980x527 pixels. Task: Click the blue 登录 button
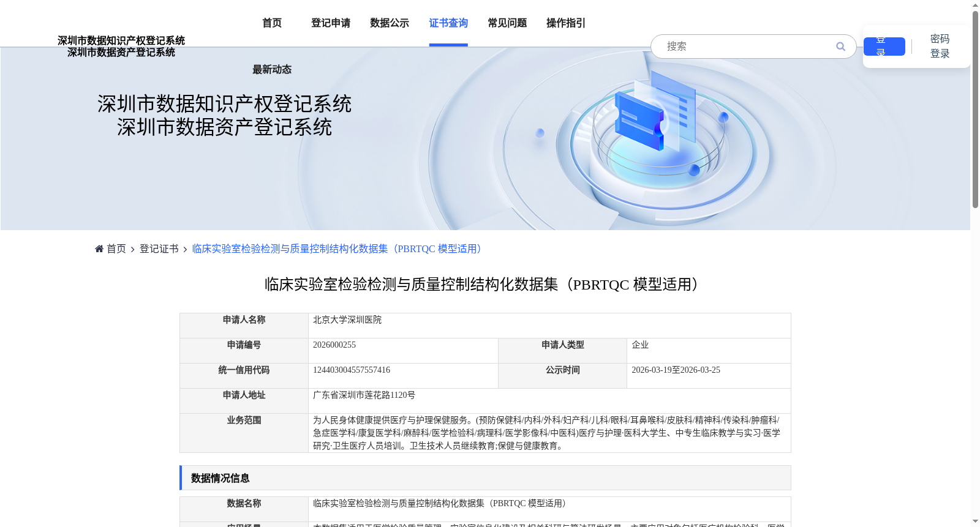(x=884, y=47)
